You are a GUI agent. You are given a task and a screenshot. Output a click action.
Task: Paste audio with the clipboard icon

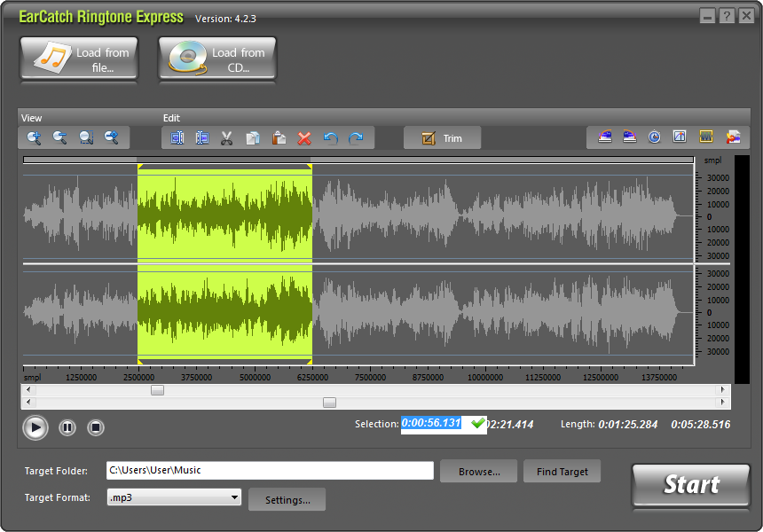coord(279,138)
